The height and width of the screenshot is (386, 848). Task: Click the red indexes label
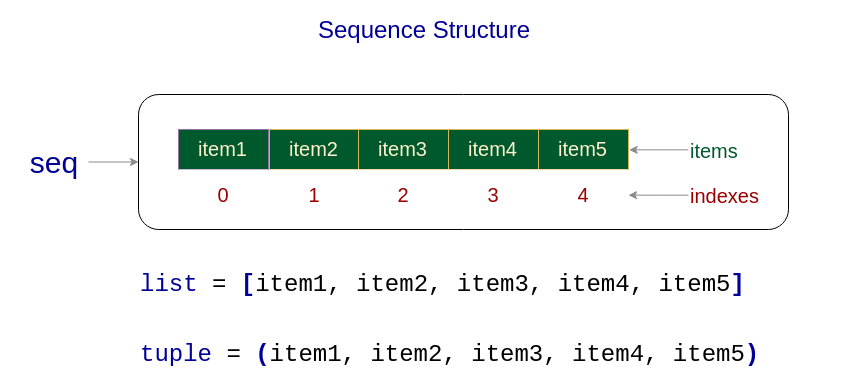pos(724,196)
